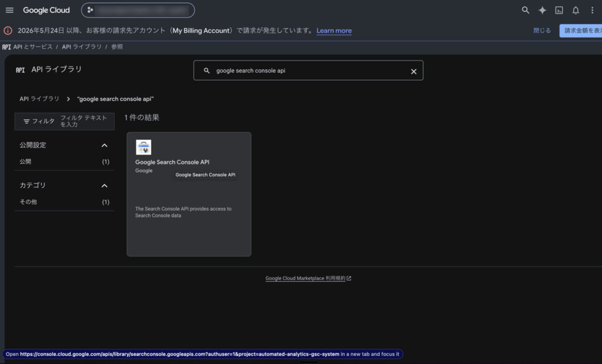This screenshot has height=364, width=602.
Task: Open the project selector dropdown
Action: pyautogui.click(x=138, y=11)
